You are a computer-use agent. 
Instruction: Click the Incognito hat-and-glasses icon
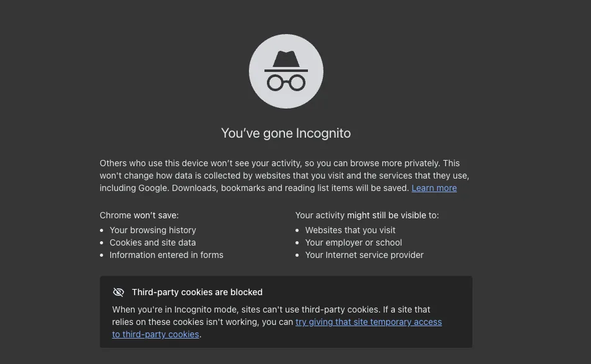[286, 71]
